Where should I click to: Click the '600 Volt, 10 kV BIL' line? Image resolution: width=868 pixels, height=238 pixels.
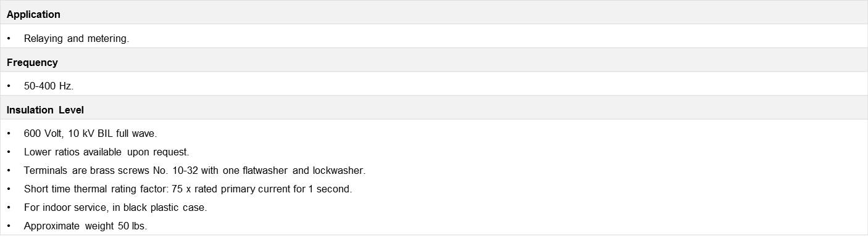click(x=91, y=134)
